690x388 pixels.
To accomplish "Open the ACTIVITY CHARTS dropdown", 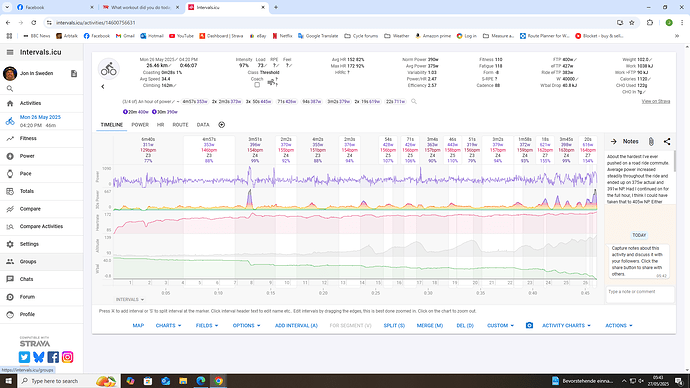I will pyautogui.click(x=566, y=326).
